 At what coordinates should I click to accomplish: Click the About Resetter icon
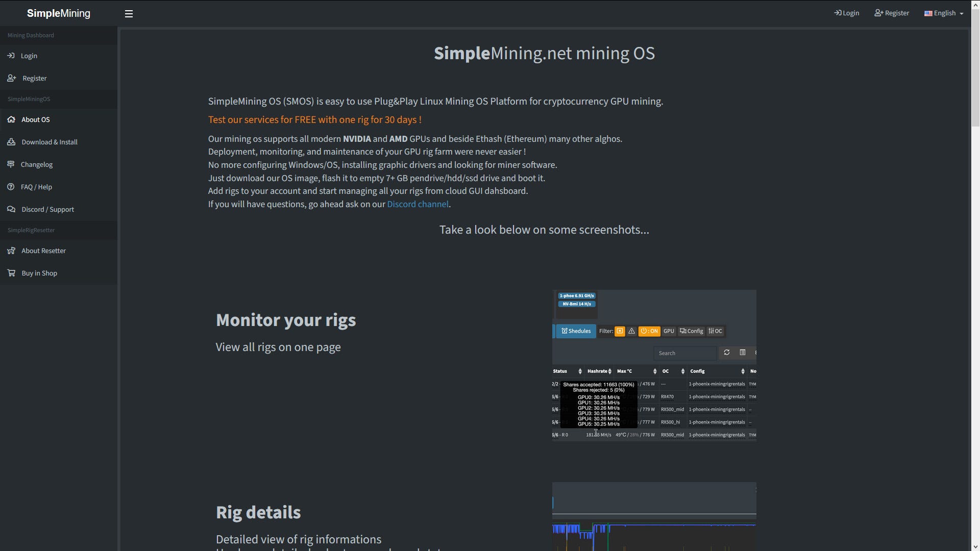[11, 251]
